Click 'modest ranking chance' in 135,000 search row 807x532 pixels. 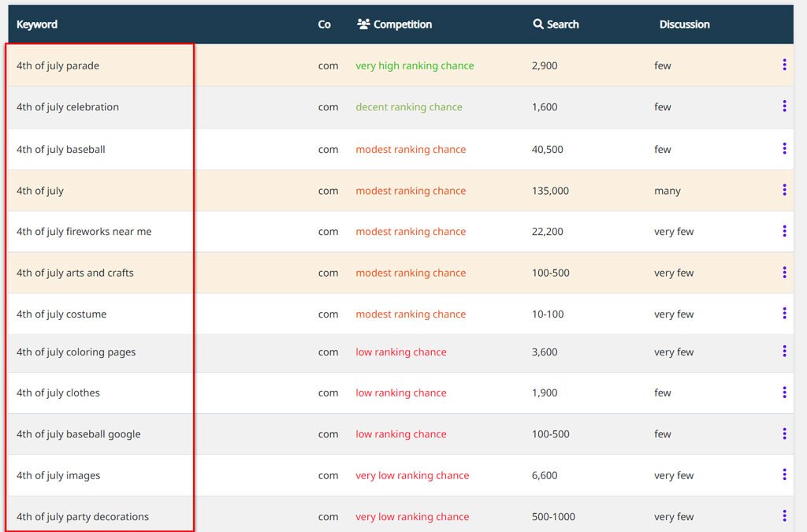411,191
